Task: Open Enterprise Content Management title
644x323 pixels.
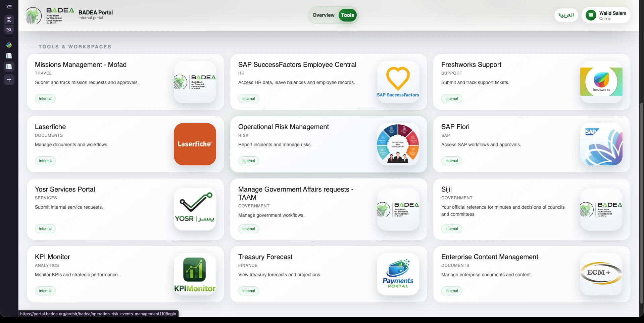Action: pyautogui.click(x=490, y=257)
